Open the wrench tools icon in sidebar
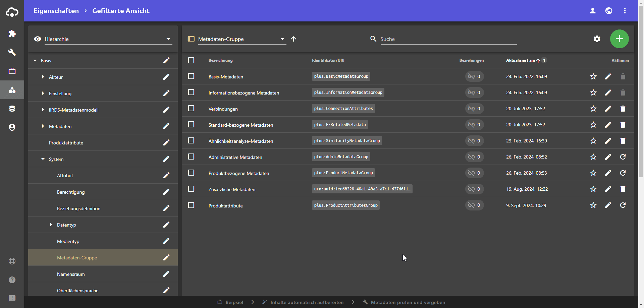This screenshot has width=644, height=308. point(12,52)
